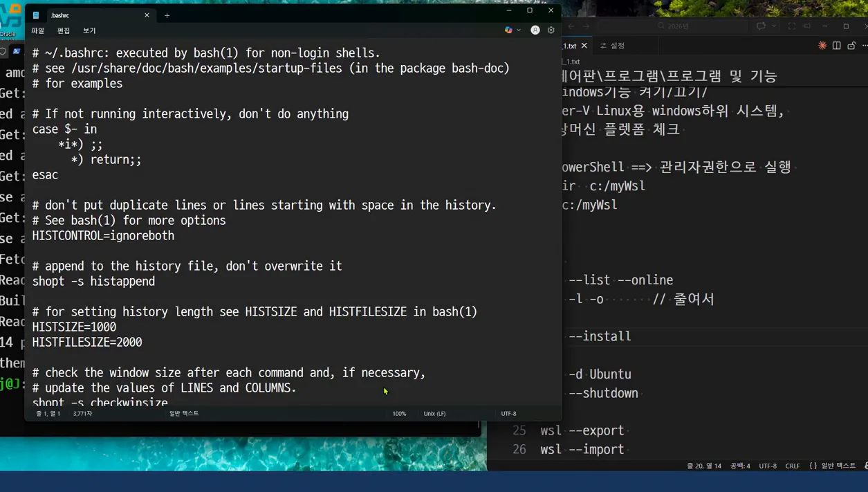
Task: Click the Notepad line and column status 줄 1, 열 1
Action: [x=48, y=414]
